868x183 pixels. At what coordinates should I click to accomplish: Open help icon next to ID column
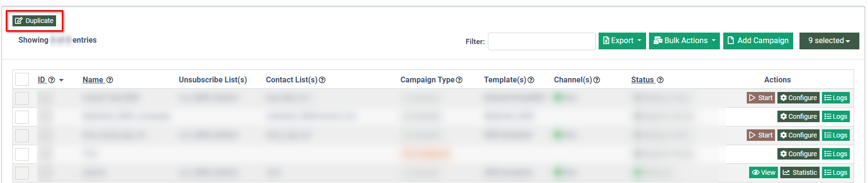52,80
